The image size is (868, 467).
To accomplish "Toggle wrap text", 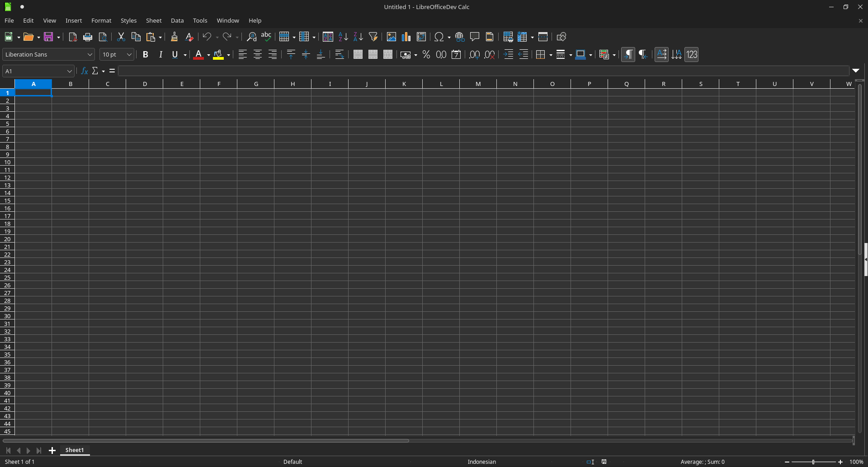I will [340, 55].
